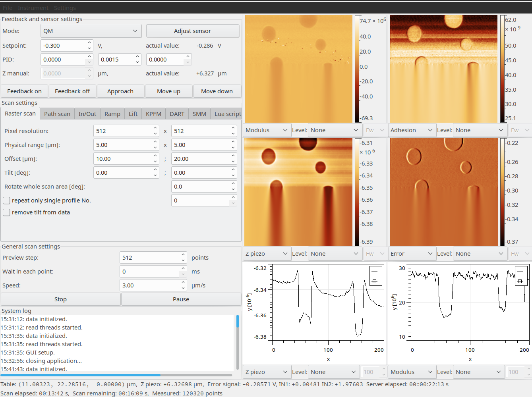Open the Mode dropdown showing QM
Viewport: 532px width, 397px height.
tap(91, 31)
